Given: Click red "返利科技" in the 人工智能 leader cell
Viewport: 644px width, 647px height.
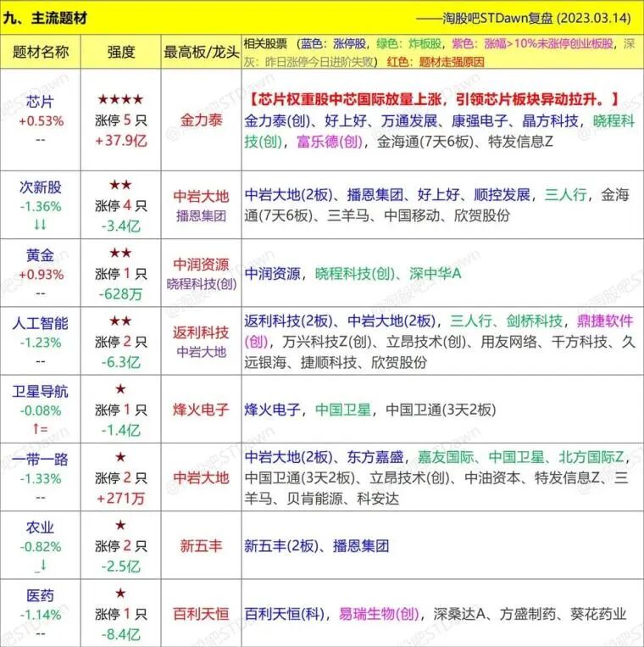Looking at the screenshot, I should 201,332.
